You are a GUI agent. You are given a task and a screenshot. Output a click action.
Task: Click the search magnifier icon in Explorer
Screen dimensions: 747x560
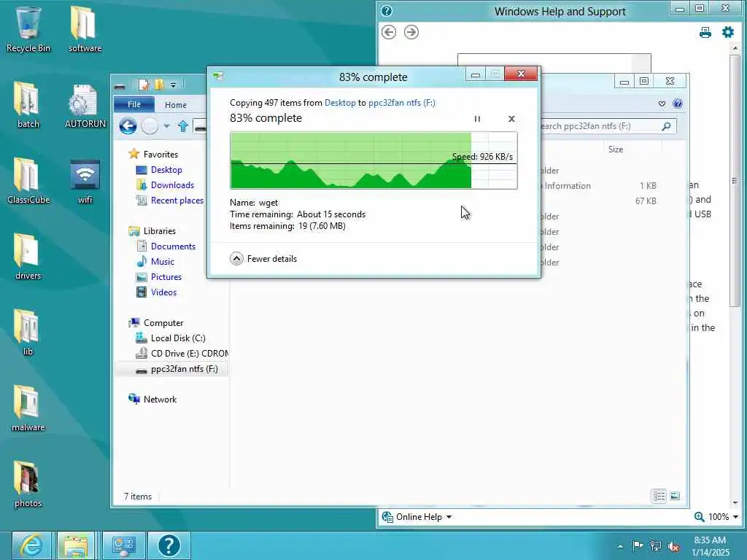tap(666, 126)
